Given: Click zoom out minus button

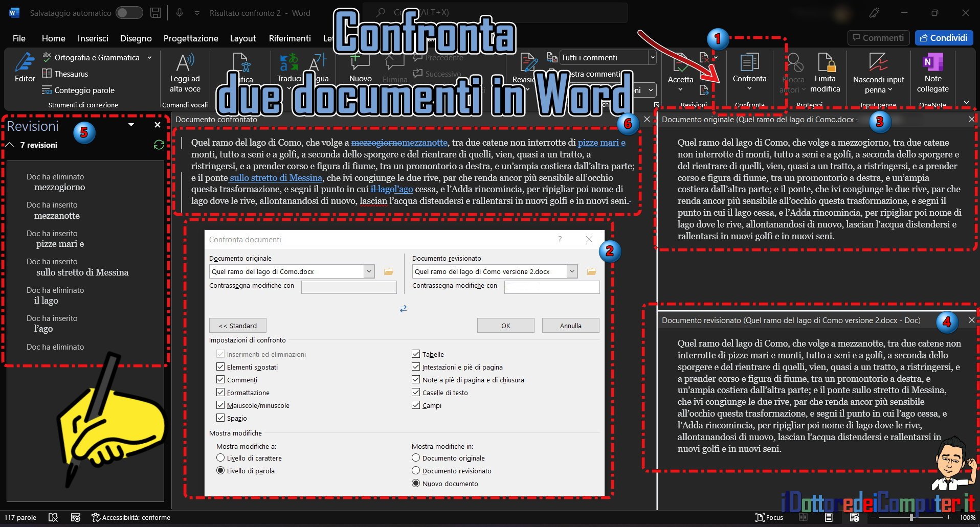Looking at the screenshot, I should click(x=874, y=517).
